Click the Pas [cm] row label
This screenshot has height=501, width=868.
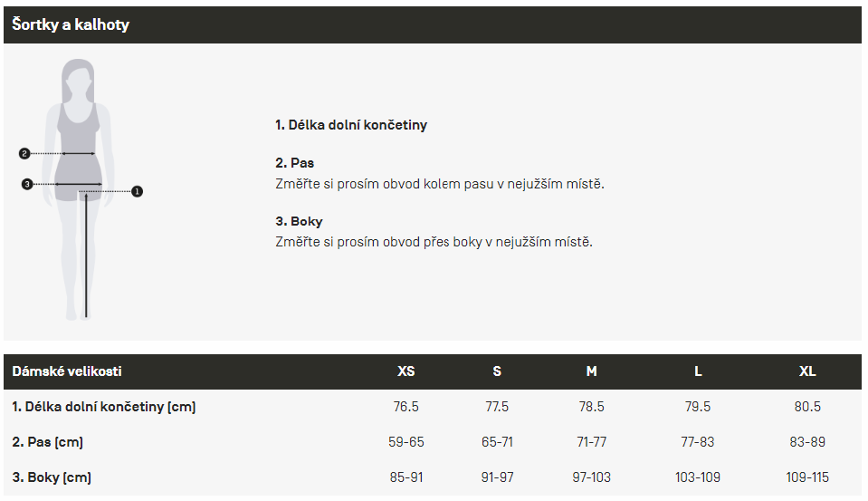pyautogui.click(x=47, y=442)
